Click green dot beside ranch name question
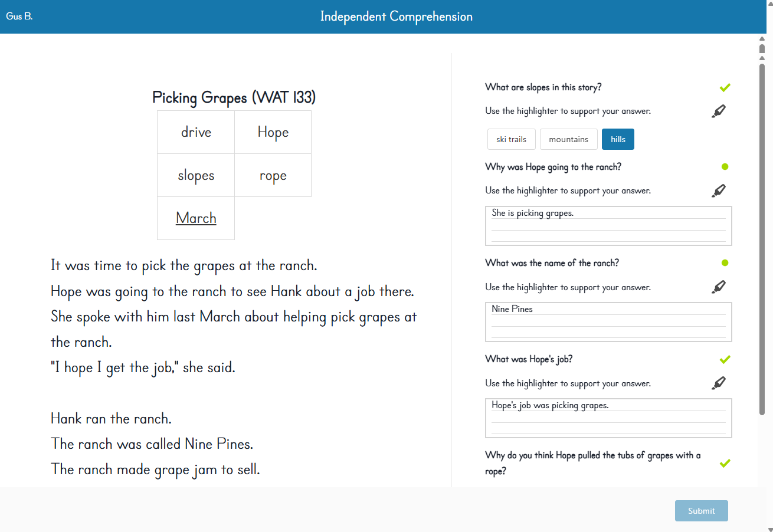Viewport: 773px width, 532px height. (725, 263)
